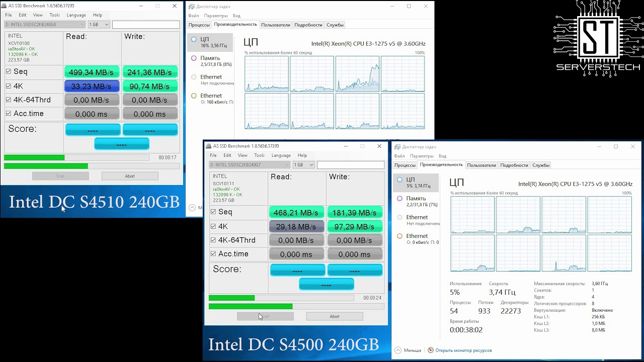Select disconnected Ethernet in upper Task Manager
Screen dimensions: 644x362
pos(210,79)
